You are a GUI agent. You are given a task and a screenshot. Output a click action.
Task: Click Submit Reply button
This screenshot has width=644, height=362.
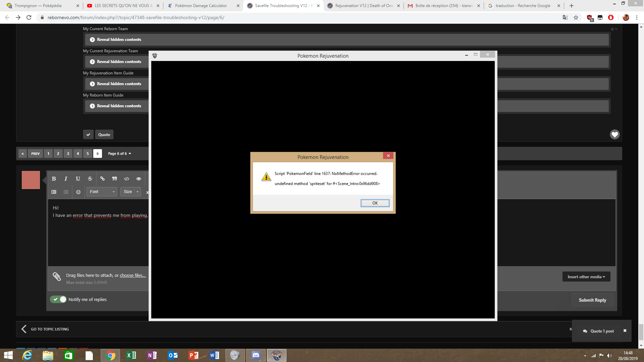592,300
